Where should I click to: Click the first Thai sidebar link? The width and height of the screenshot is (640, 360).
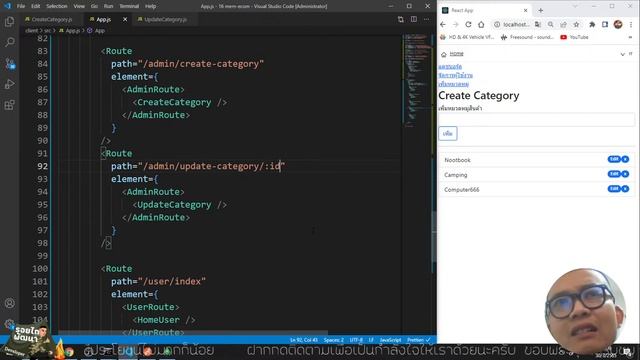tap(450, 67)
